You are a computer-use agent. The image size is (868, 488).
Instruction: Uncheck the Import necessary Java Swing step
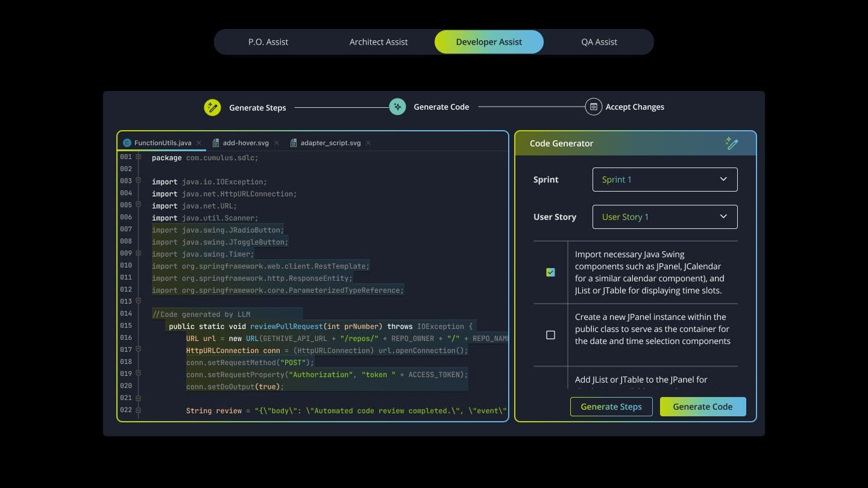pos(550,272)
